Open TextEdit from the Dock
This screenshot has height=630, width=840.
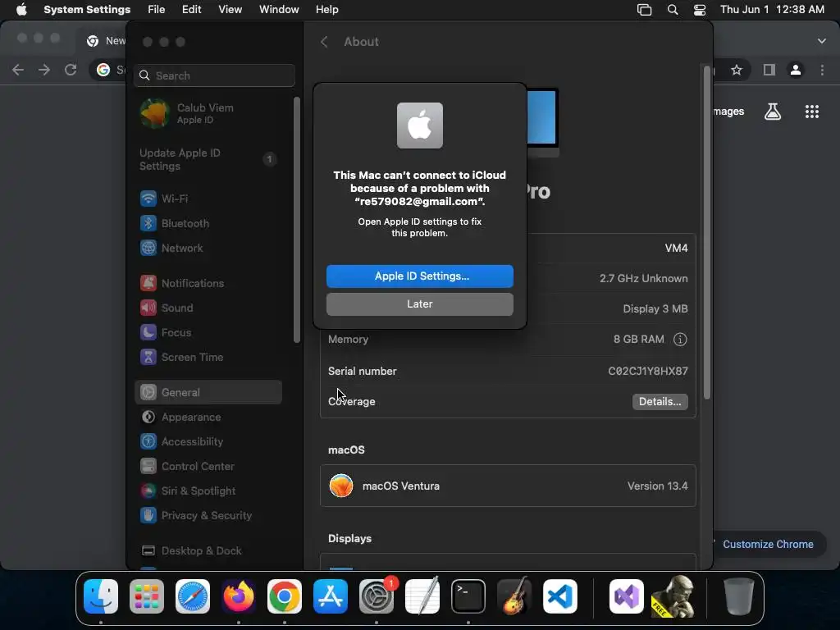click(422, 596)
